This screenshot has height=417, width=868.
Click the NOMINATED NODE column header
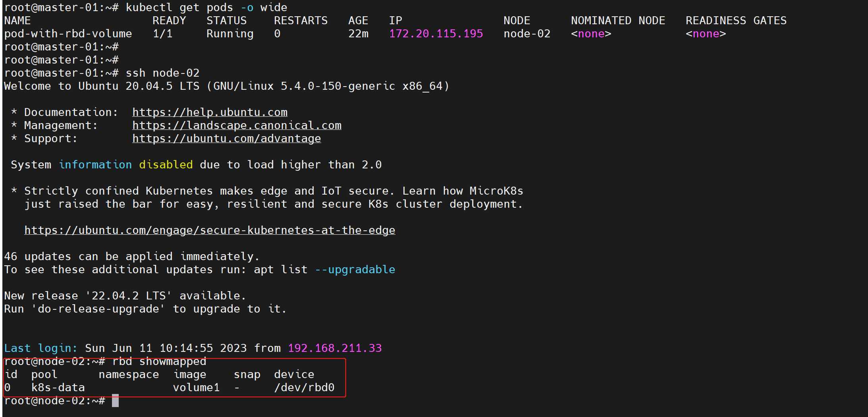tap(618, 21)
